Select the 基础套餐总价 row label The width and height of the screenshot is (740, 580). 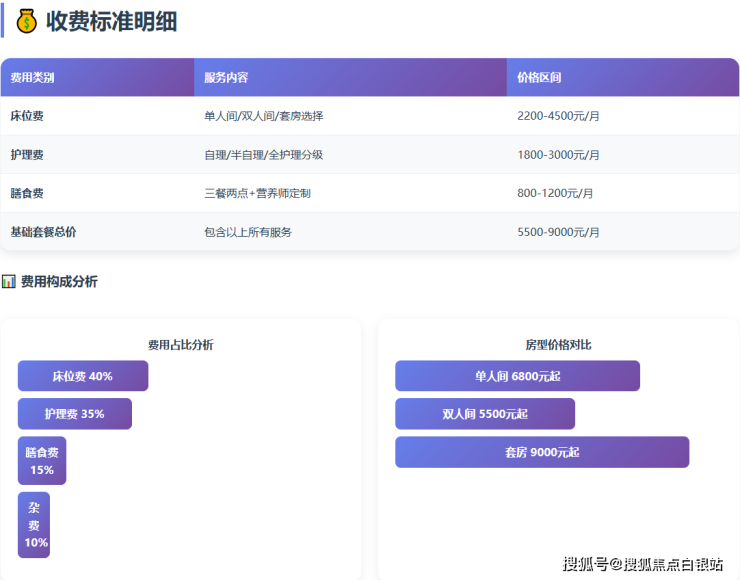tap(43, 232)
